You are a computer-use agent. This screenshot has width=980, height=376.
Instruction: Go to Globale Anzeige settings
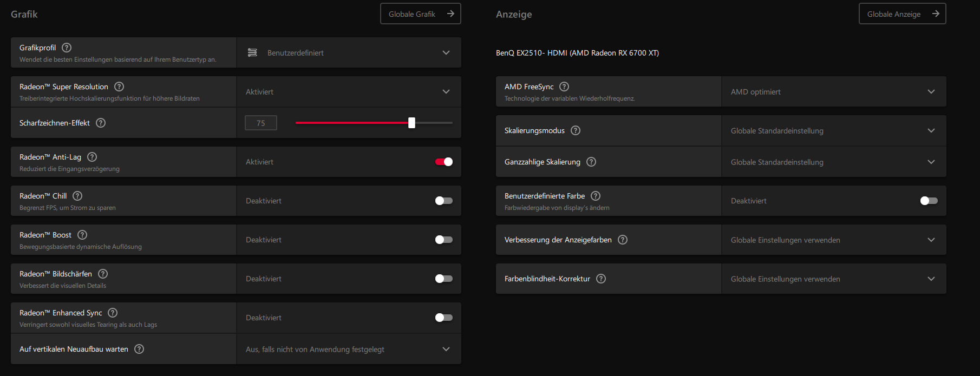pos(902,14)
